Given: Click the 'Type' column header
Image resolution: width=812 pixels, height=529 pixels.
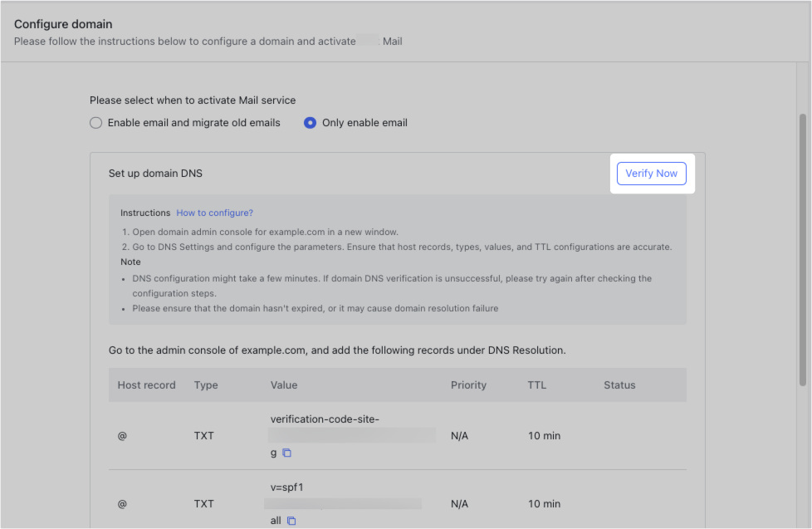Looking at the screenshot, I should pyautogui.click(x=205, y=385).
